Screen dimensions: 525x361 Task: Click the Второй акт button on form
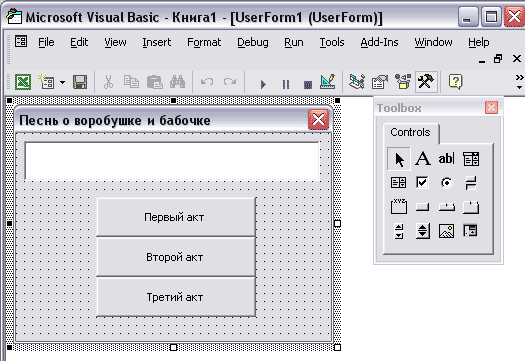point(176,257)
